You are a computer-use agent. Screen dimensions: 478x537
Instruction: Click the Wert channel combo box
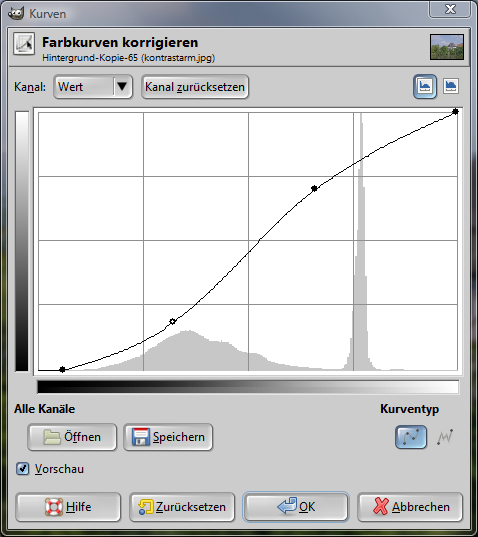click(93, 87)
